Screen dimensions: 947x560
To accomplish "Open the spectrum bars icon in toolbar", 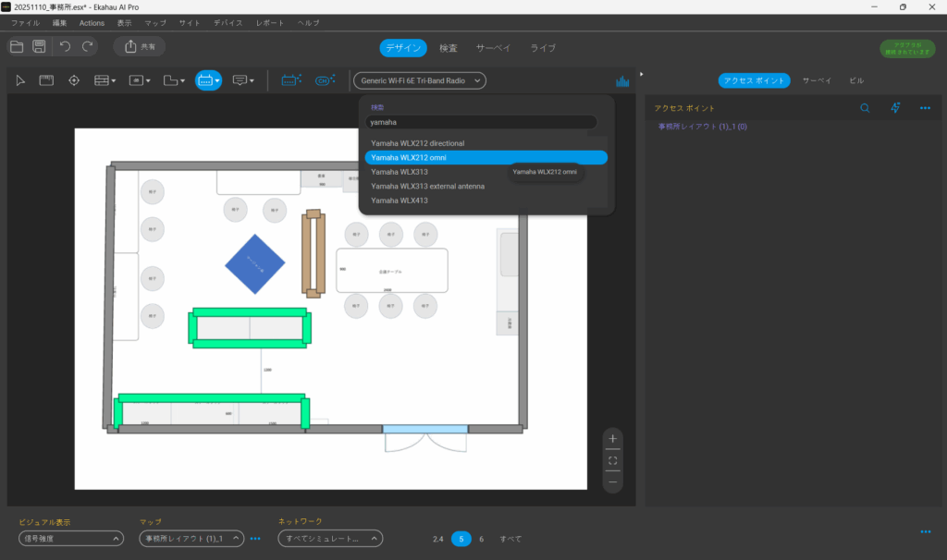I will pos(622,81).
